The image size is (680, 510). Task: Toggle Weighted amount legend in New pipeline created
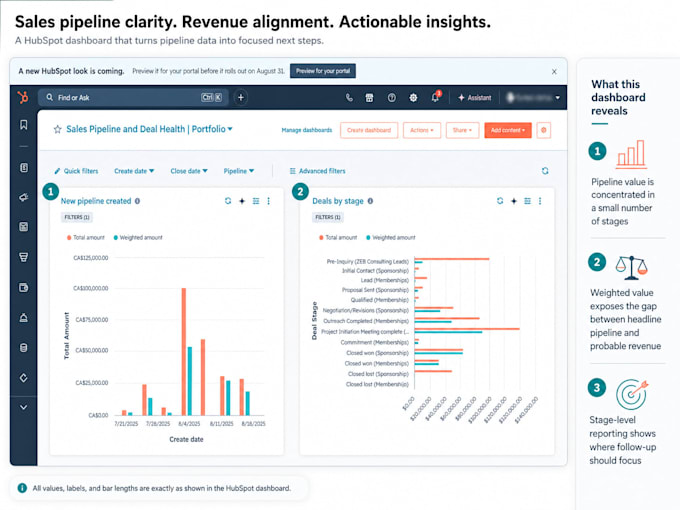point(138,237)
